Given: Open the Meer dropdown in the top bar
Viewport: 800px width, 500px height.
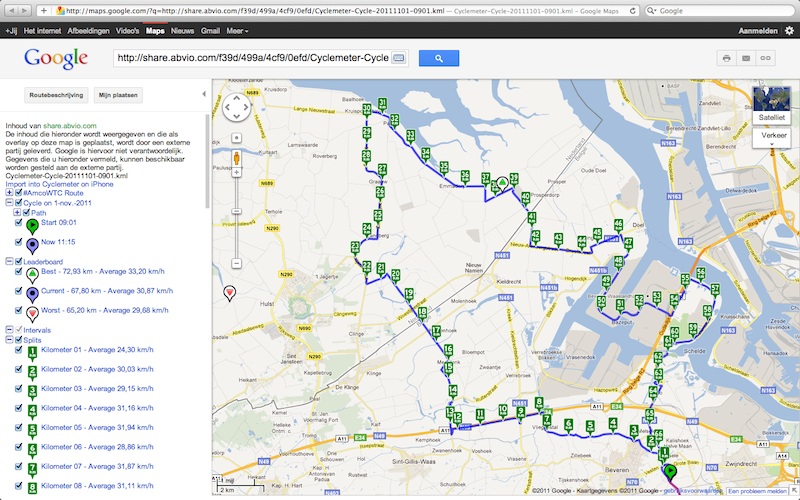Looking at the screenshot, I should click(x=237, y=31).
